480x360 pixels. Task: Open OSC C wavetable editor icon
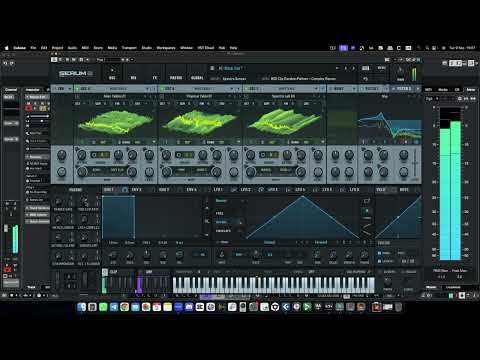tap(246, 96)
